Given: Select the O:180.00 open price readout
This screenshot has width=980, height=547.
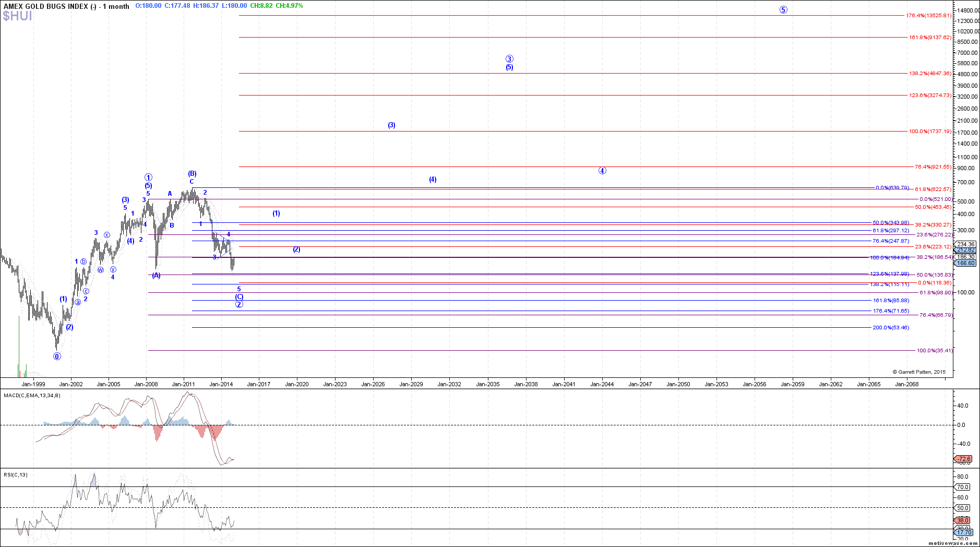Looking at the screenshot, I should click(148, 6).
